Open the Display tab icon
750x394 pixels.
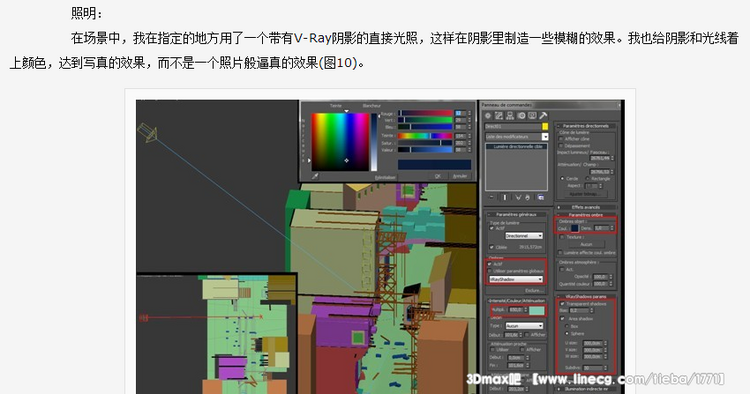[532, 116]
